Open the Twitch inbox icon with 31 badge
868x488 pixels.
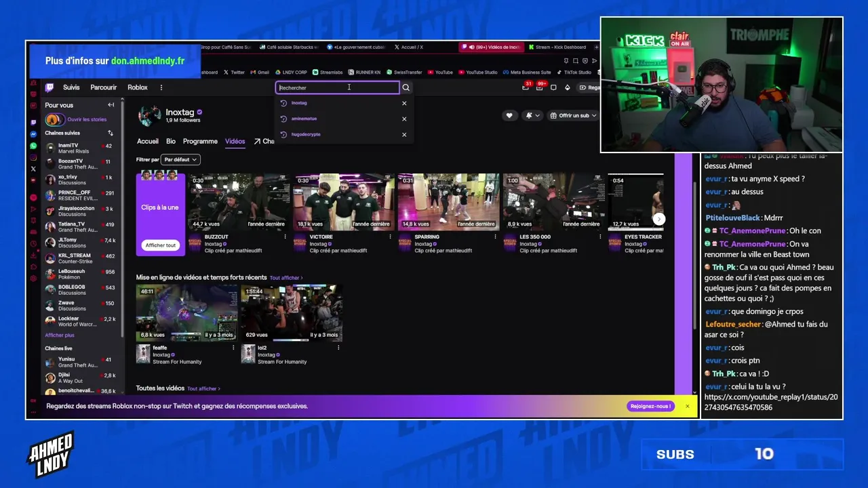coord(526,87)
